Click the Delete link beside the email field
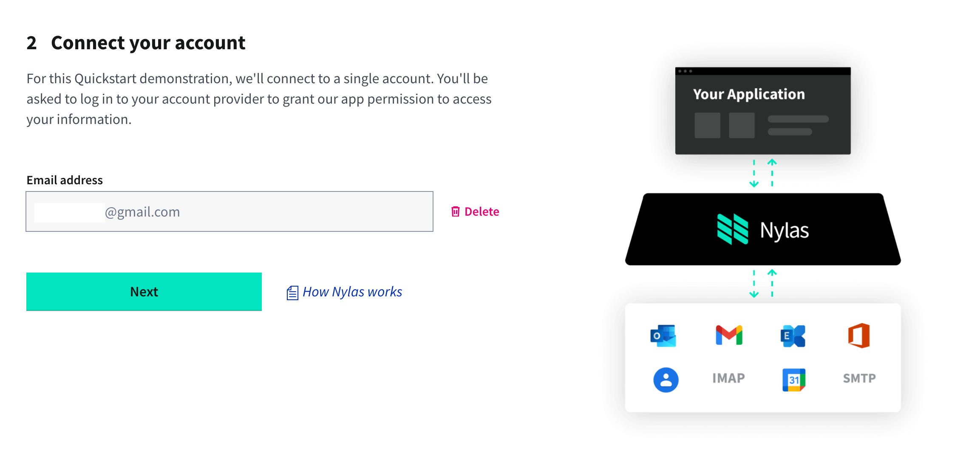 [x=482, y=211]
